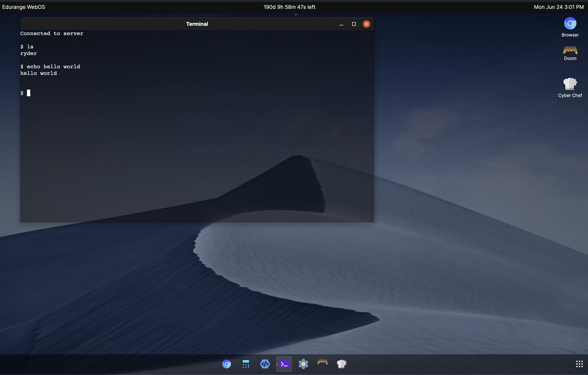Open the Browser desktop shortcut
This screenshot has height=375, width=588.
point(570,27)
